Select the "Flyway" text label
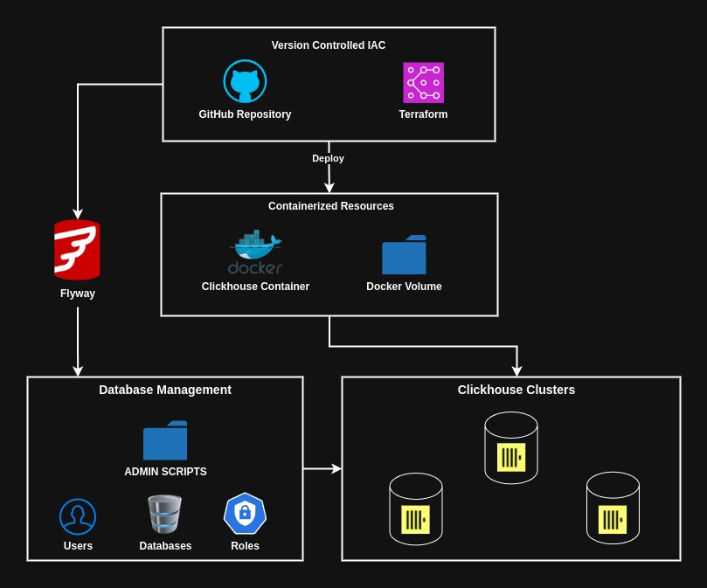 pos(78,294)
